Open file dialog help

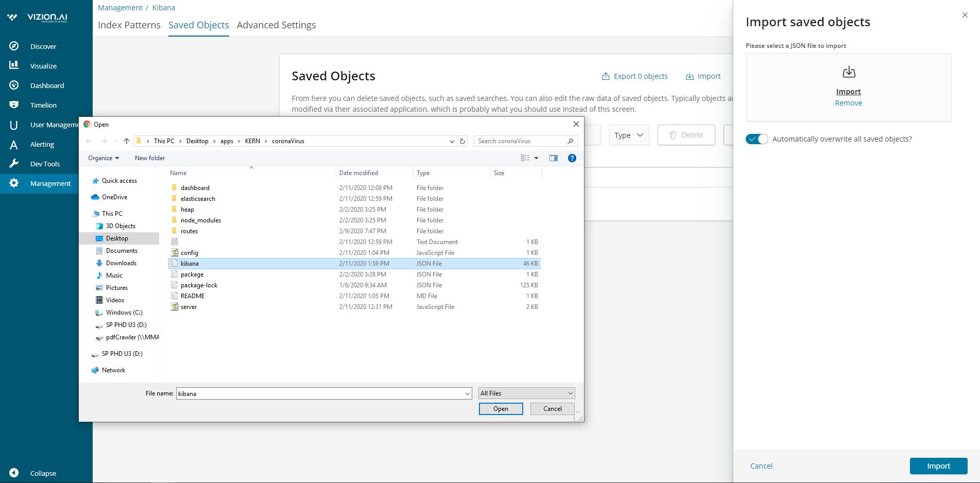point(572,158)
